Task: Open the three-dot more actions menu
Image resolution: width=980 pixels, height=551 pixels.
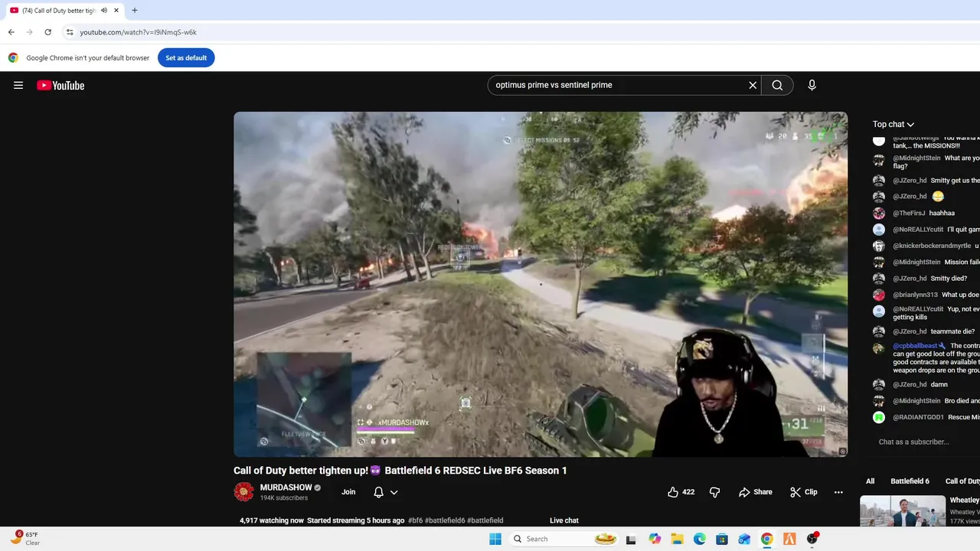Action: tap(838, 492)
